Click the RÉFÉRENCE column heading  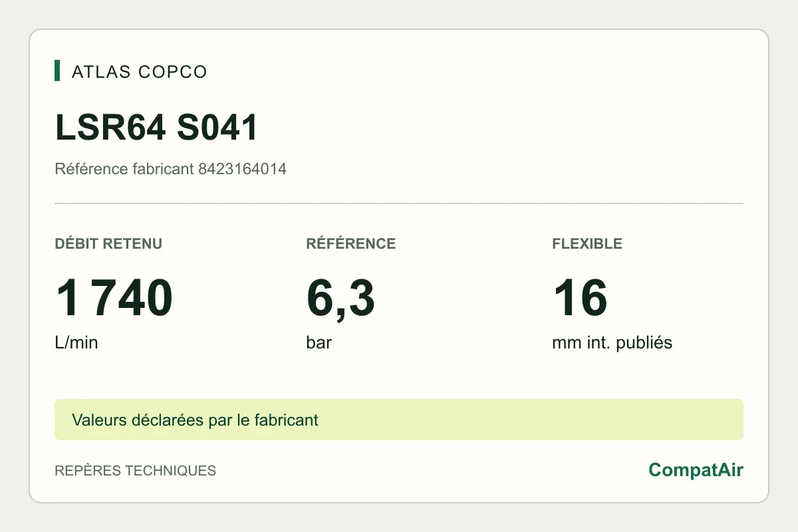[x=351, y=244]
